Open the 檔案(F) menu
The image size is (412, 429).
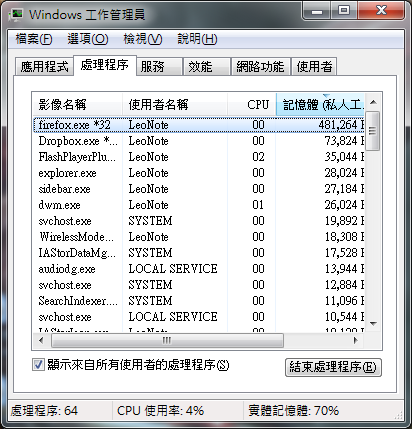(34, 39)
